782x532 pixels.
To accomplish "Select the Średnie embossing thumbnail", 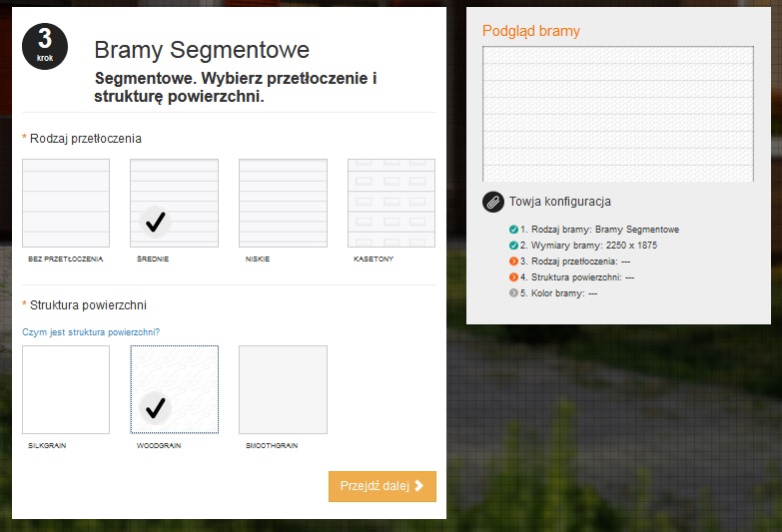I will click(x=174, y=203).
